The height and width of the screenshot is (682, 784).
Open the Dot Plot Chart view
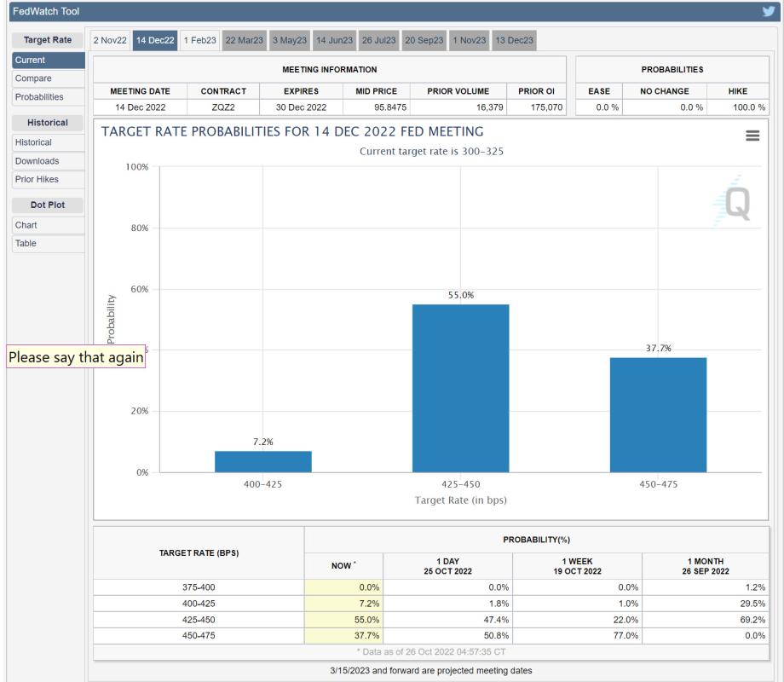[x=26, y=225]
